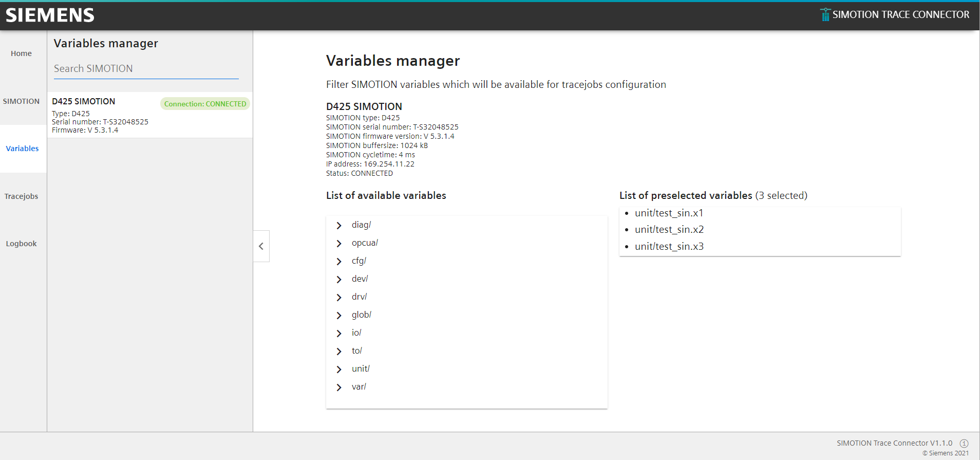Expand the var/ folder chevron
Image resolution: width=980 pixels, height=460 pixels.
point(339,388)
